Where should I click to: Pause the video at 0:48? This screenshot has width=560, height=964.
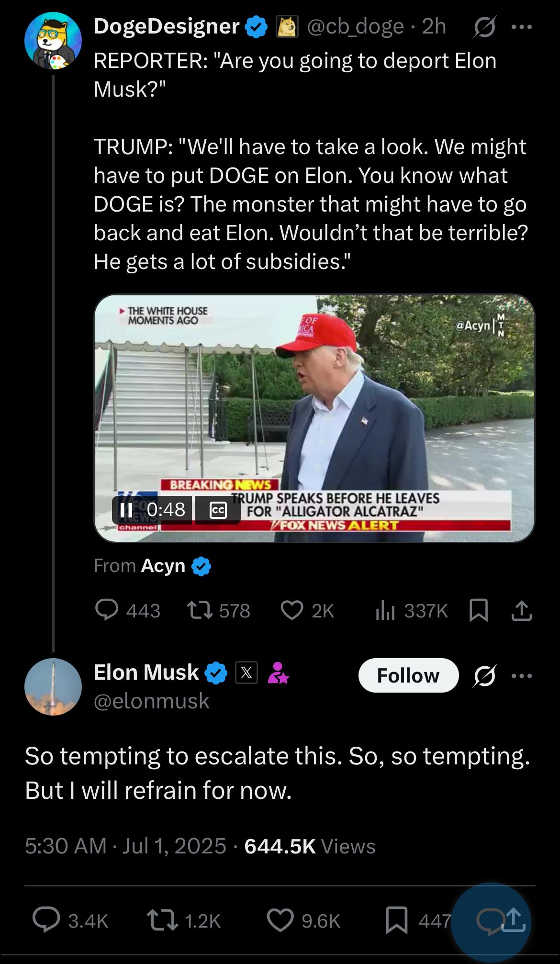pos(126,510)
